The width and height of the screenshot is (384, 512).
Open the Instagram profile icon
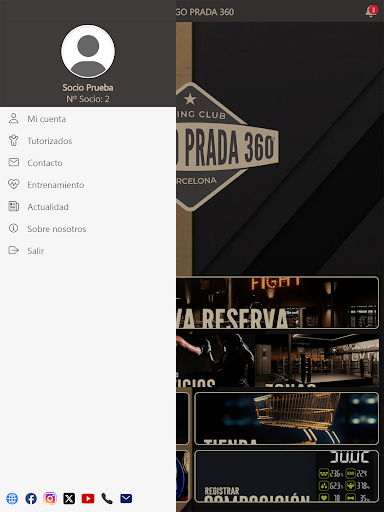pyautogui.click(x=50, y=498)
